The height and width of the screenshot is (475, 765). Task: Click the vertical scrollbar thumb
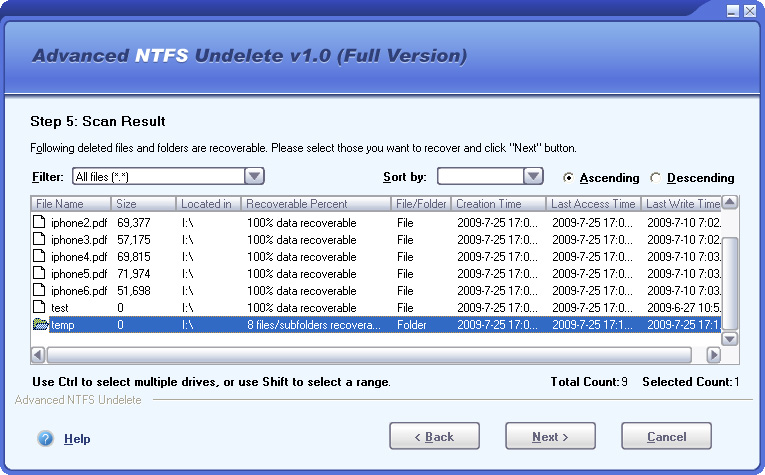pos(729,283)
